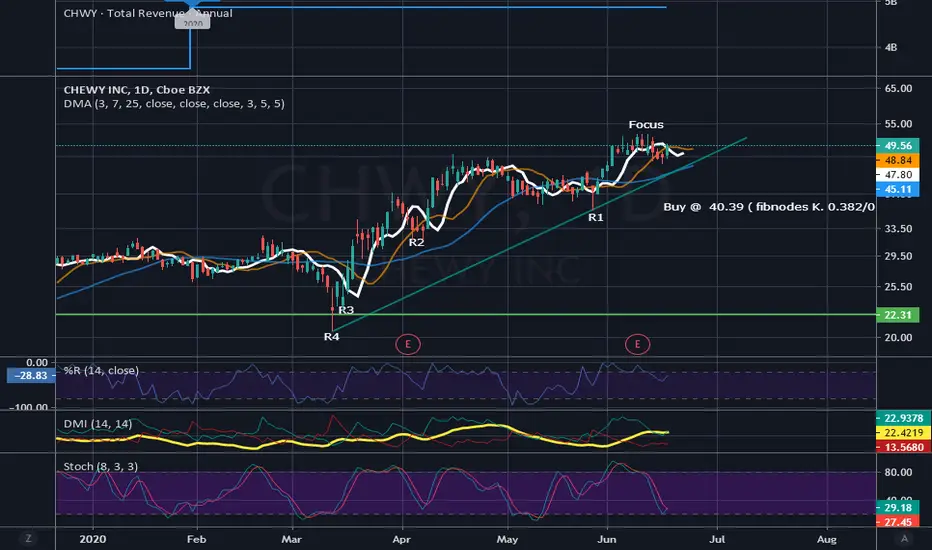This screenshot has height=550, width=932.
Task: Click the April earnings E marker
Action: coord(408,344)
